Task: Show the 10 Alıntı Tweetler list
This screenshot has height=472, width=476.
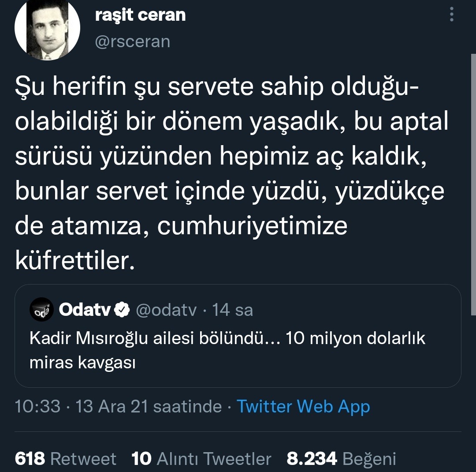Action: 201,459
